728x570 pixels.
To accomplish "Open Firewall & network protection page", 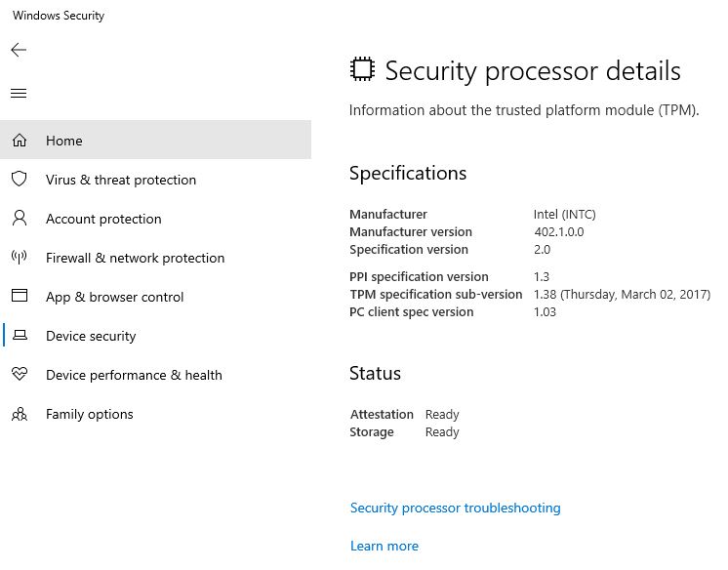I will (135, 258).
